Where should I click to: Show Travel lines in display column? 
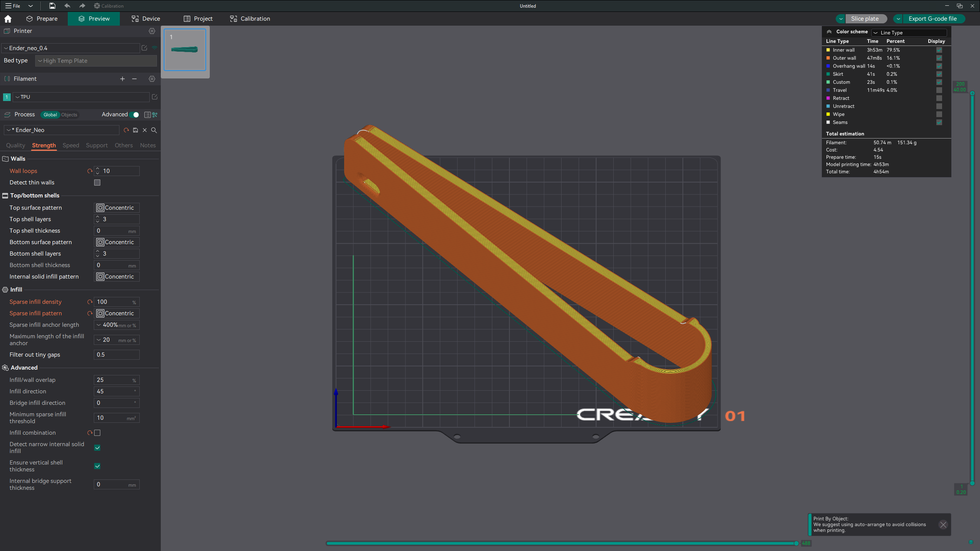coord(939,90)
